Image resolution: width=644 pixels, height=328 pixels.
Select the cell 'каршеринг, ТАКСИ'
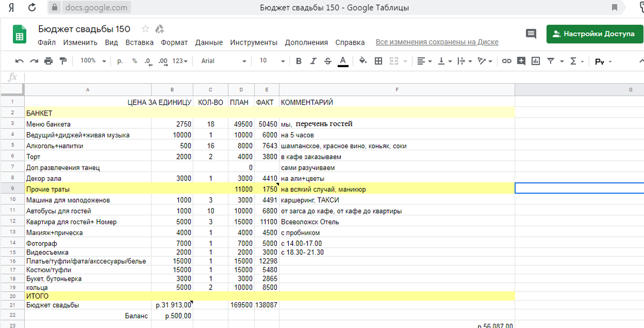click(x=397, y=200)
